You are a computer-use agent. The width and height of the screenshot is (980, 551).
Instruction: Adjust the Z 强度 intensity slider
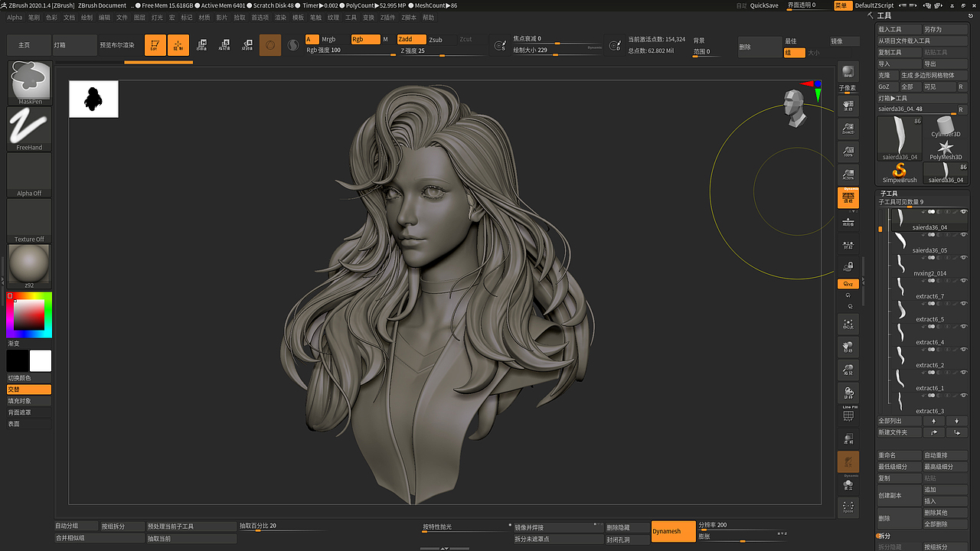point(442,51)
